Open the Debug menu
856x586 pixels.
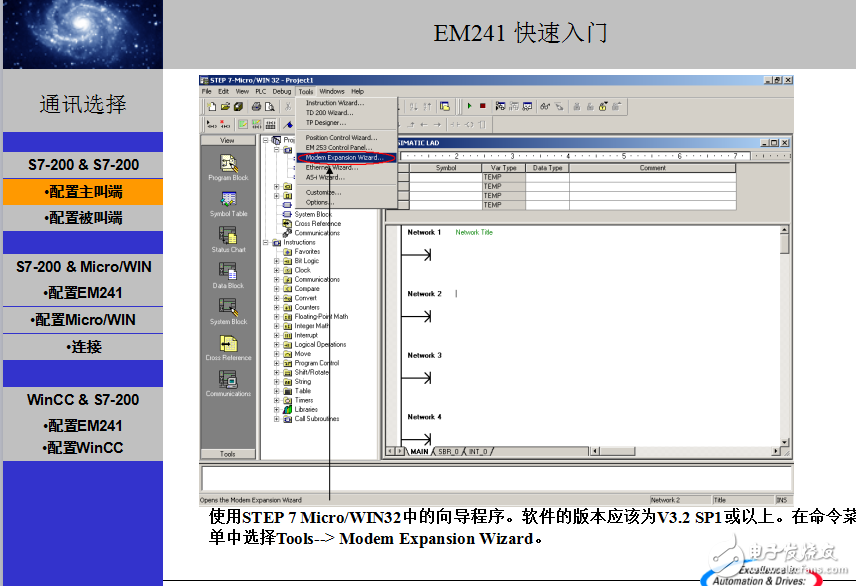[282, 91]
